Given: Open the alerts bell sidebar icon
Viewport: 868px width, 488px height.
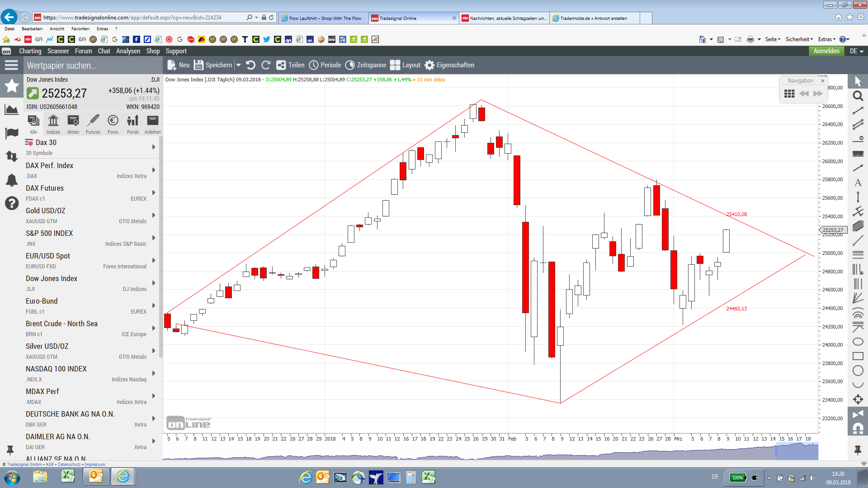Looking at the screenshot, I should (11, 180).
